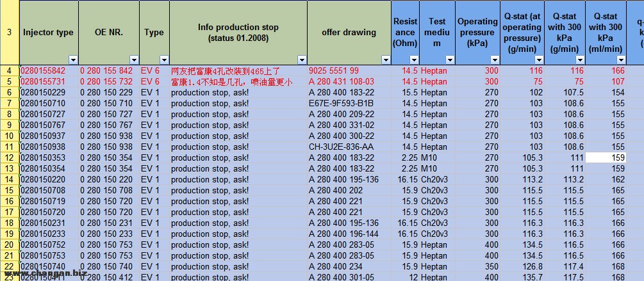Click the OE NR. cell 0 280 150 740
644x281 pixels.
tap(109, 266)
